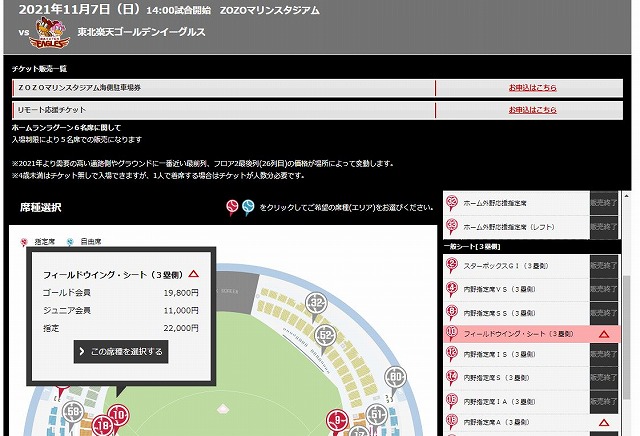Click 指定 price 22,000円
This screenshot has width=640, height=436.
click(x=181, y=328)
